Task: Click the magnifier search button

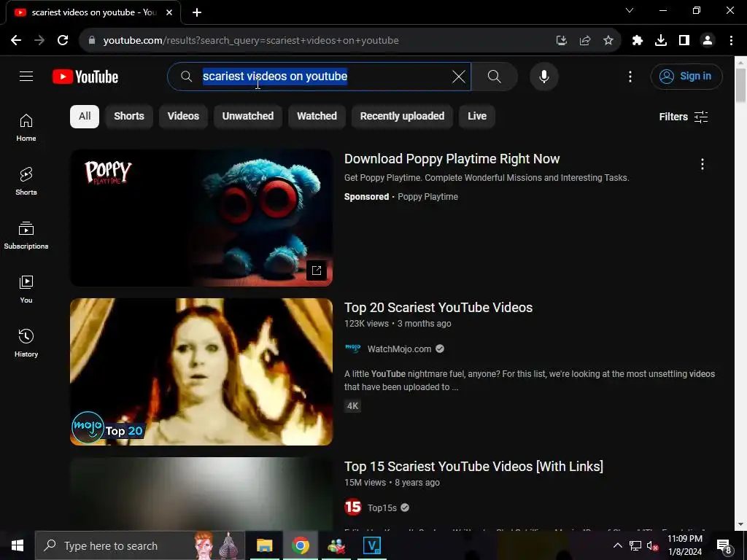Action: click(x=495, y=76)
